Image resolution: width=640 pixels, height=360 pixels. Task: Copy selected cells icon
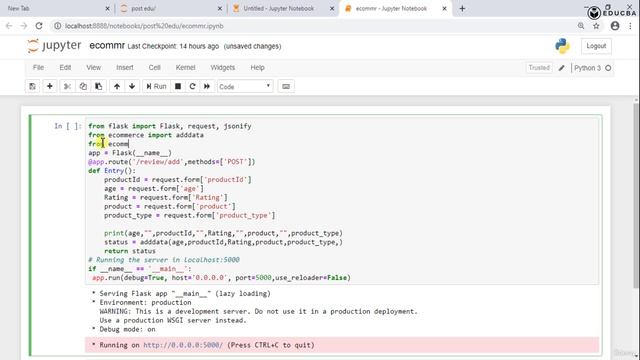point(83,87)
